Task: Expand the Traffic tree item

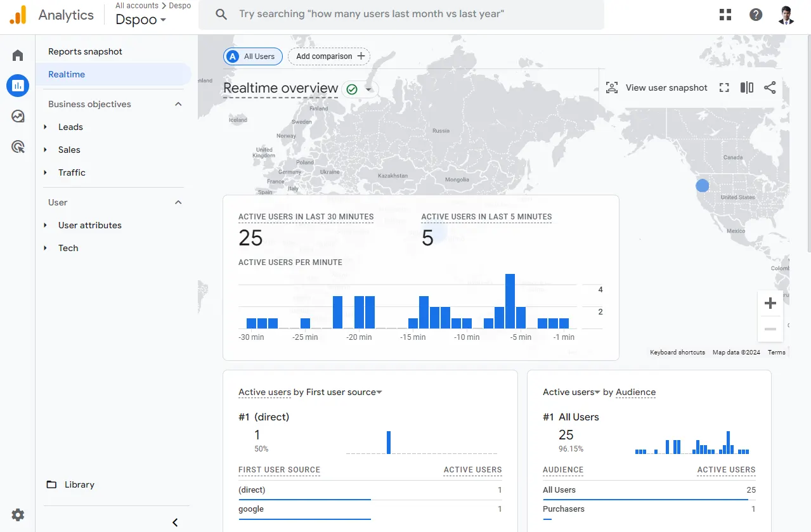Action: (46, 172)
